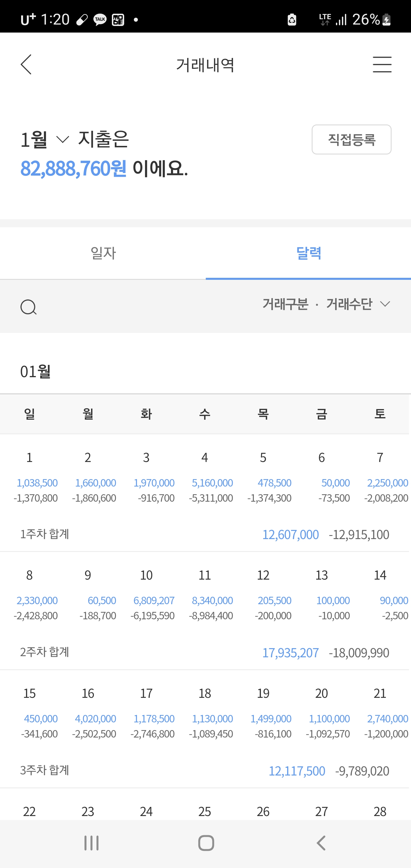Tap income amount 1,038,500
Screen dimensions: 411x868
(37, 483)
